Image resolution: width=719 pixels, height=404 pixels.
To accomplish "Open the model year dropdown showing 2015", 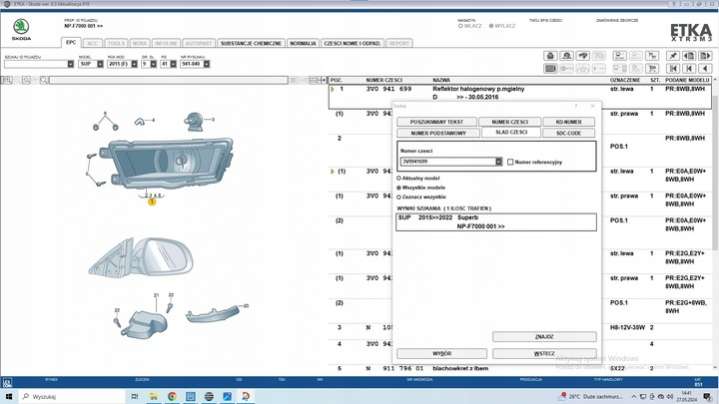I will pyautogui.click(x=134, y=64).
